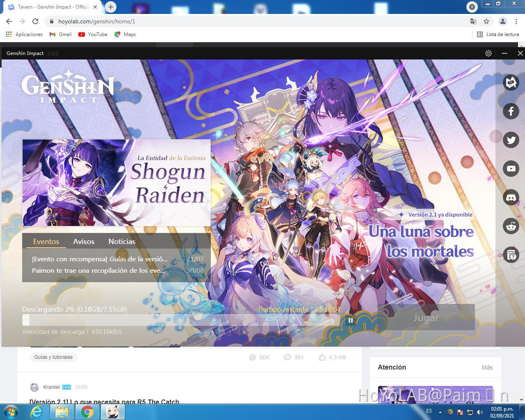The height and width of the screenshot is (420, 525).
Task: Expand hidden system tray icons arrow
Action: coord(440,412)
